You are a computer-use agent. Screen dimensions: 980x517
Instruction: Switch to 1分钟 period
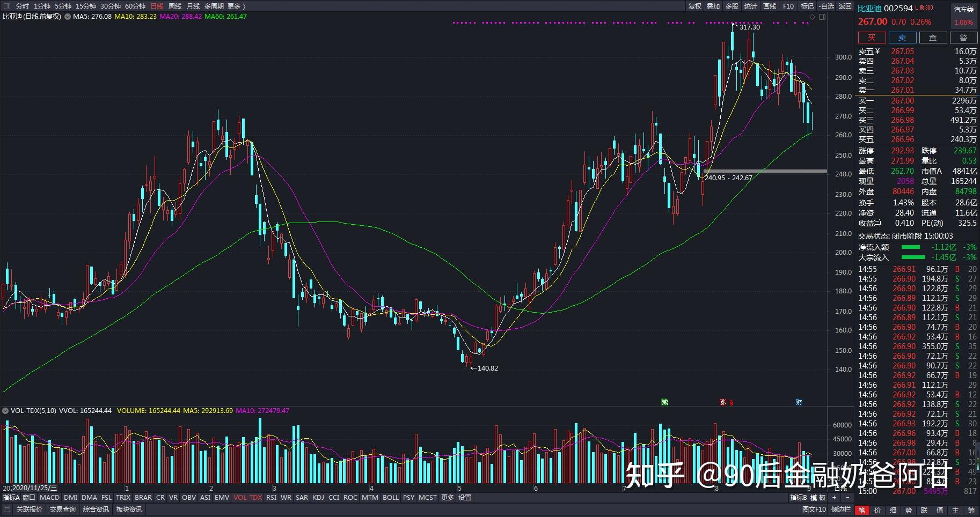(x=42, y=6)
